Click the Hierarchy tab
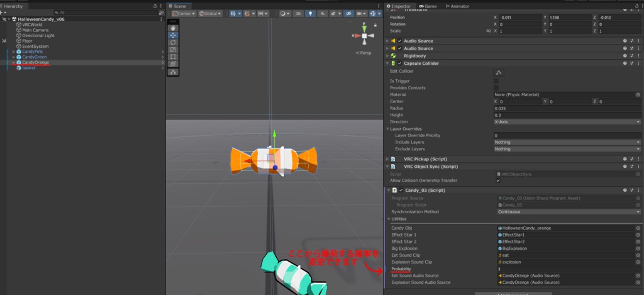The height and width of the screenshot is (295, 644). pos(13,6)
